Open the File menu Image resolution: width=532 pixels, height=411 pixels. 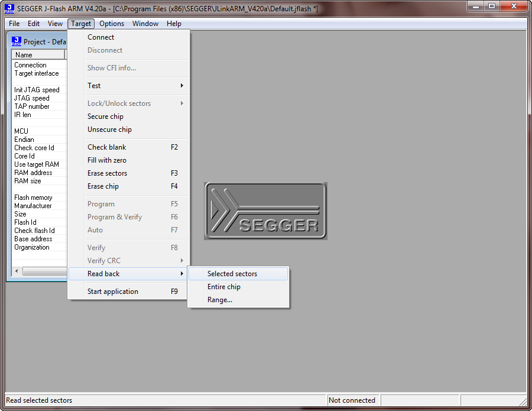click(14, 24)
